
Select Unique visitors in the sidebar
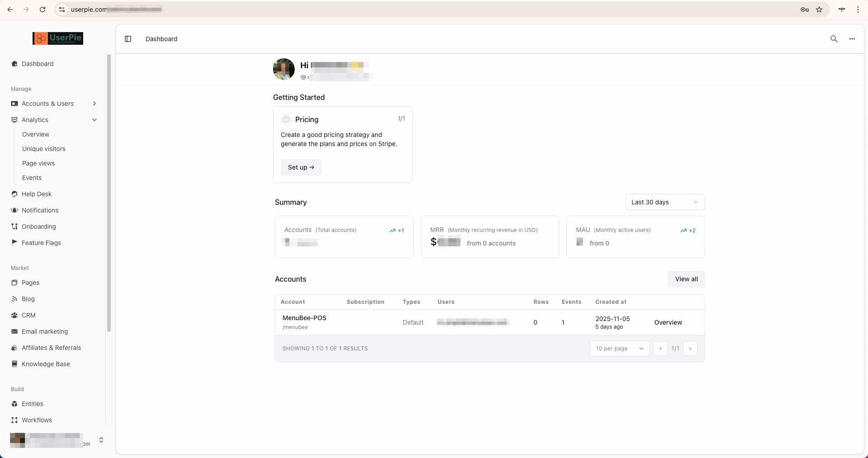[x=44, y=149]
